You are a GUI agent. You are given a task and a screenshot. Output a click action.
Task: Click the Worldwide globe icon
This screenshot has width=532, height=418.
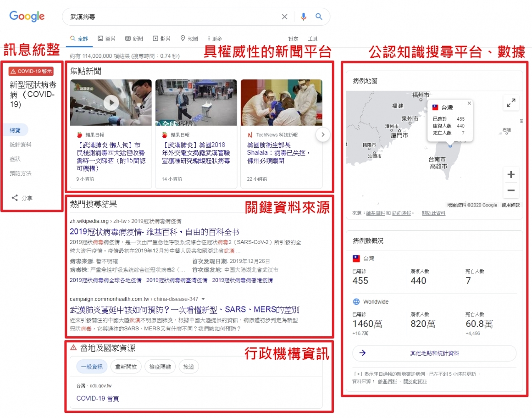tap(356, 301)
